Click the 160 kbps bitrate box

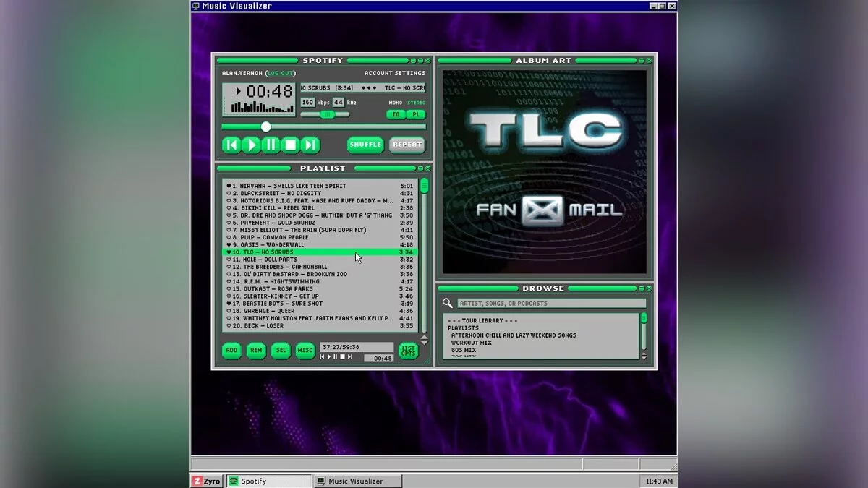point(307,103)
